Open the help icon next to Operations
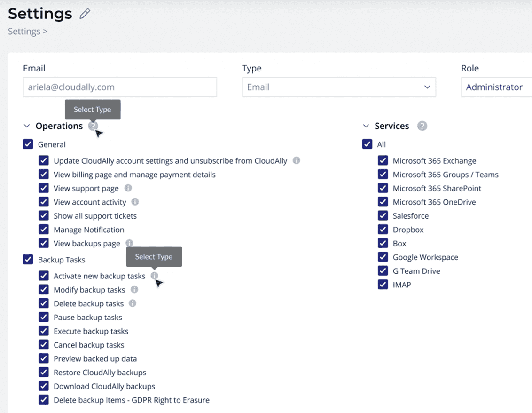 coord(93,126)
